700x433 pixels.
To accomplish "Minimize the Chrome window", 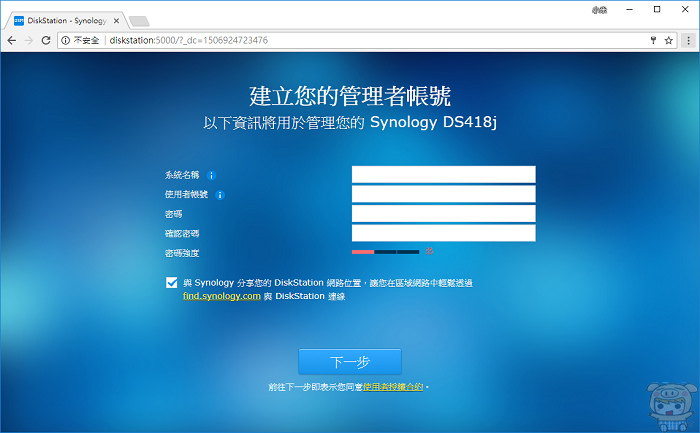I will point(629,9).
